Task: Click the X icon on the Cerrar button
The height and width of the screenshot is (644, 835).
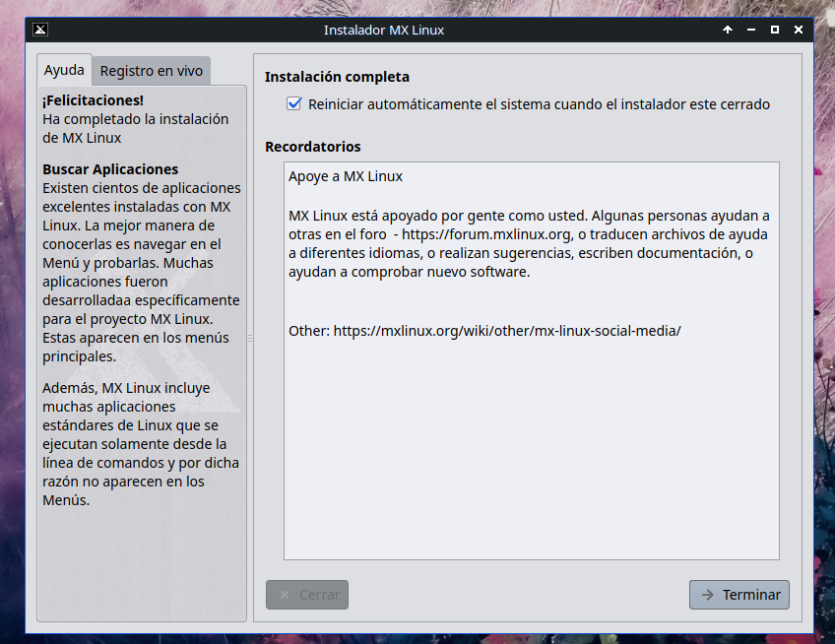Action: (x=285, y=595)
